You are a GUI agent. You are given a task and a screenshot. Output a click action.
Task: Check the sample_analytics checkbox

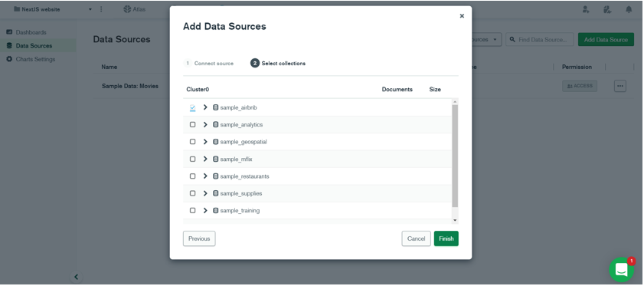[x=193, y=125]
